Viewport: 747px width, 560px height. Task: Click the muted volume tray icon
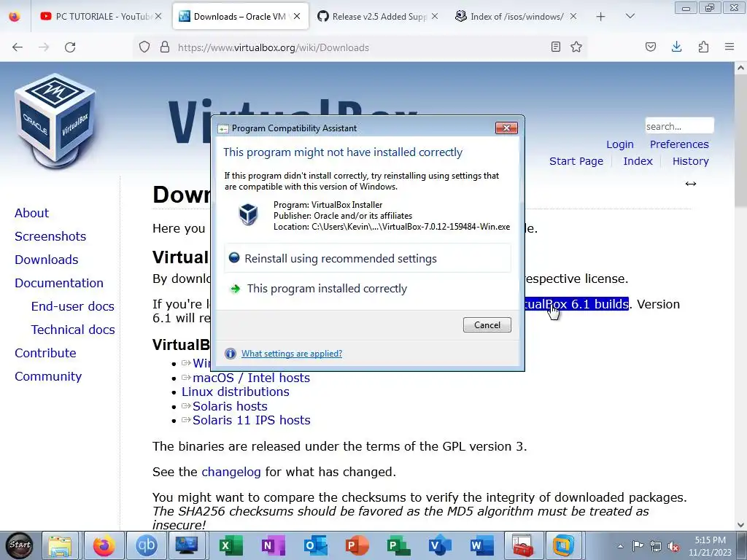[673, 546]
